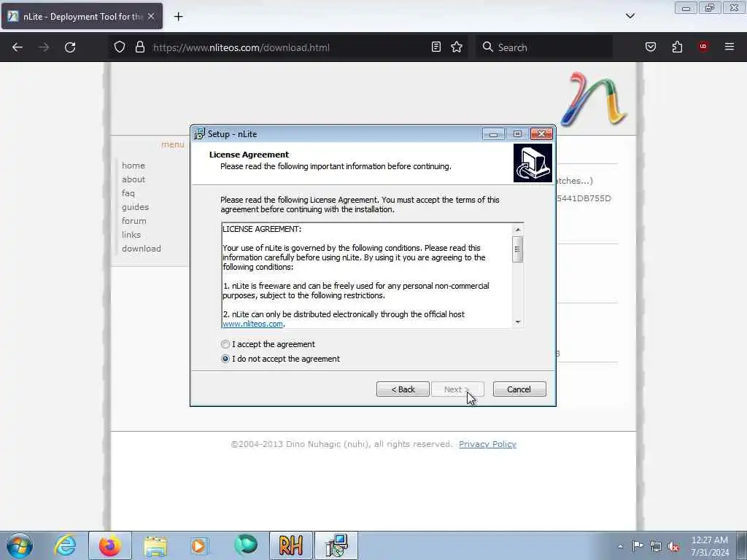747x560 pixels.
Task: Open the Firefox hamburger menu
Action: 729,47
